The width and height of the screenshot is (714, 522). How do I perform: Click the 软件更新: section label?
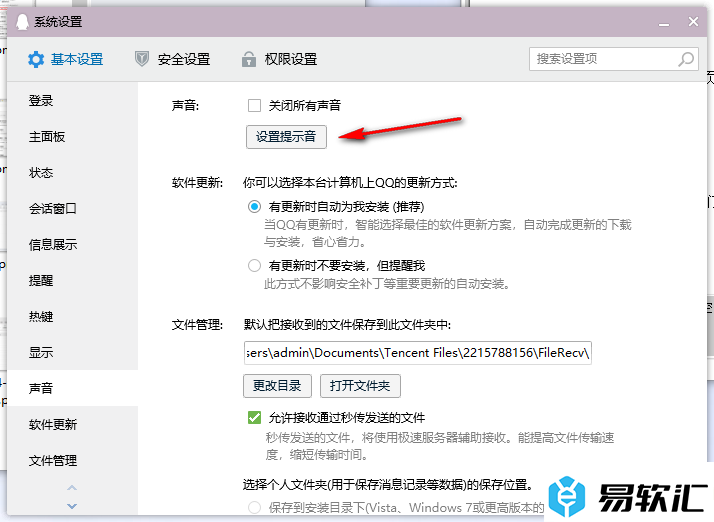(198, 183)
